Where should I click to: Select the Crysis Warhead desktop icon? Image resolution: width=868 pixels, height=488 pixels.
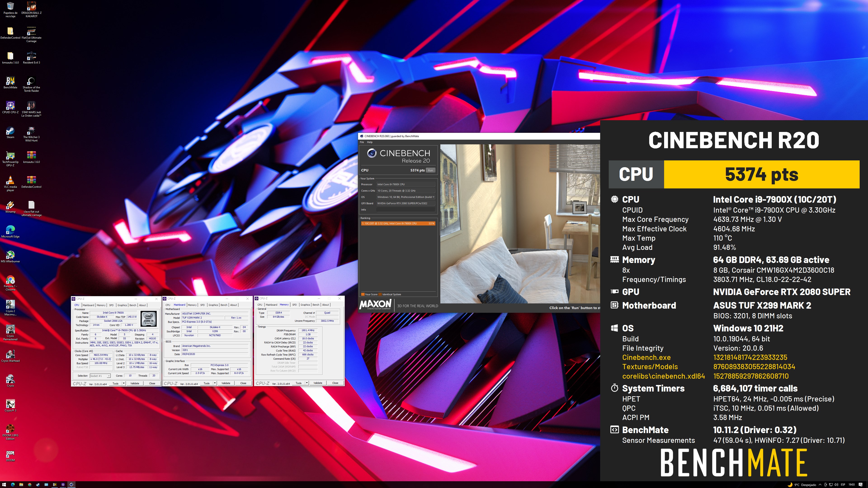click(x=10, y=356)
